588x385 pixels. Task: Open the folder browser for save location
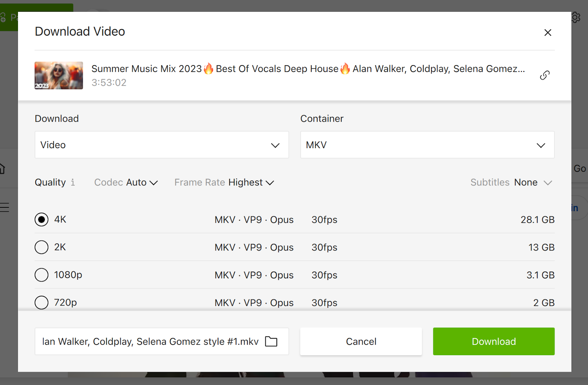pos(271,342)
